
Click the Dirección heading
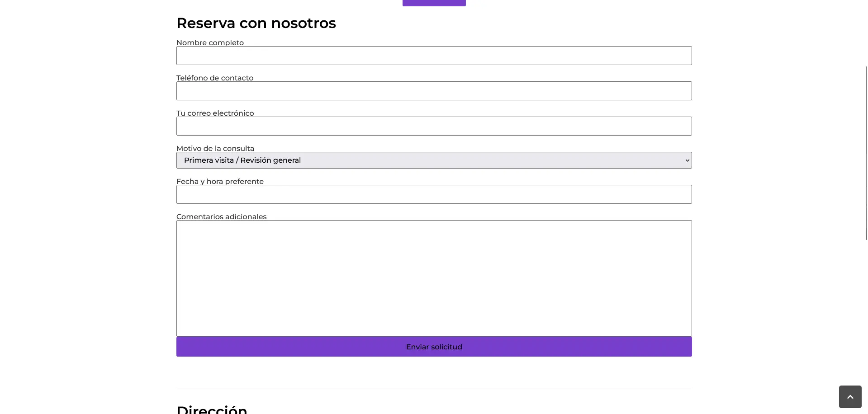coord(212,408)
